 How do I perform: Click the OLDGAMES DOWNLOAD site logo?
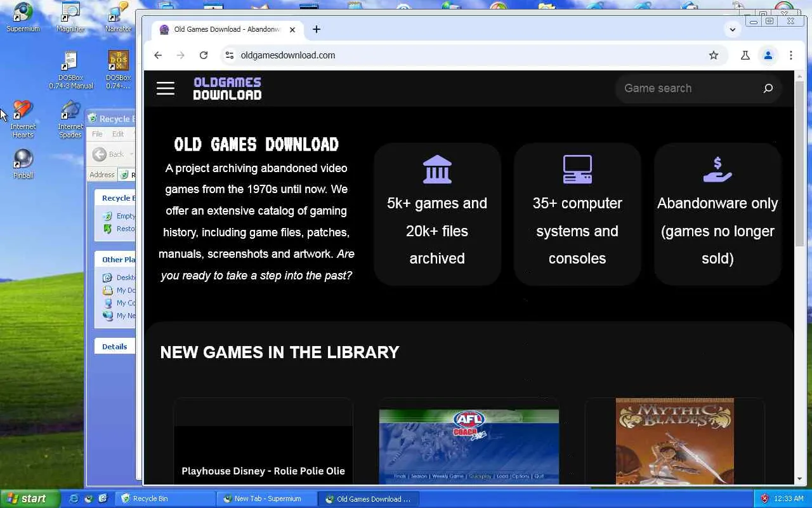tap(227, 88)
